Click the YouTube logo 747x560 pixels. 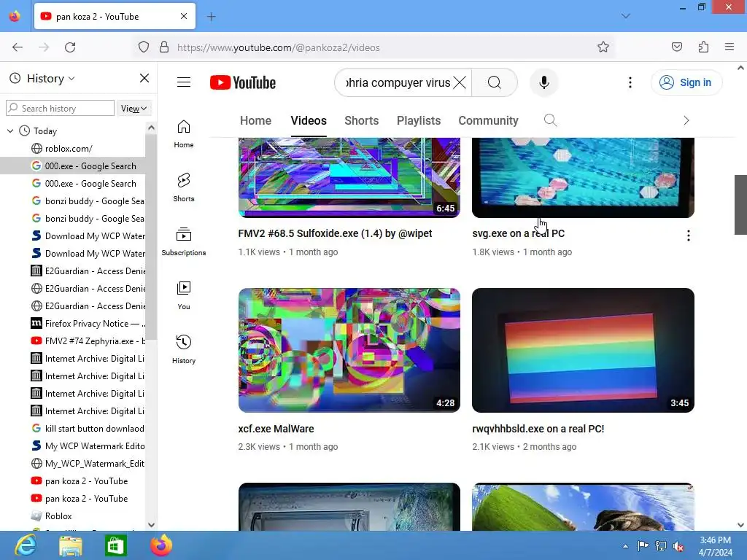click(x=242, y=82)
